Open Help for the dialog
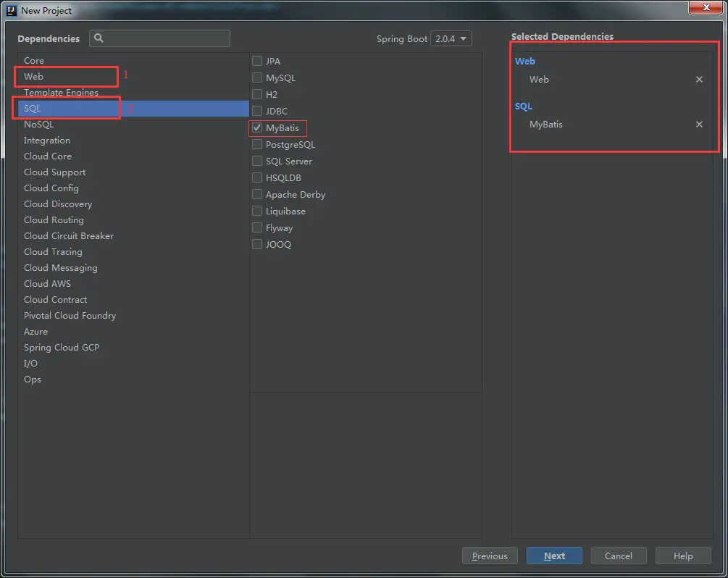Screen dimensions: 728x578 pos(683,556)
